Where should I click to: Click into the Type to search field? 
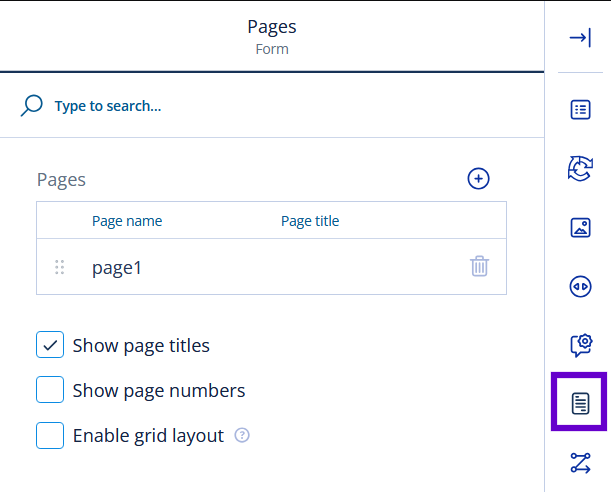(x=273, y=106)
